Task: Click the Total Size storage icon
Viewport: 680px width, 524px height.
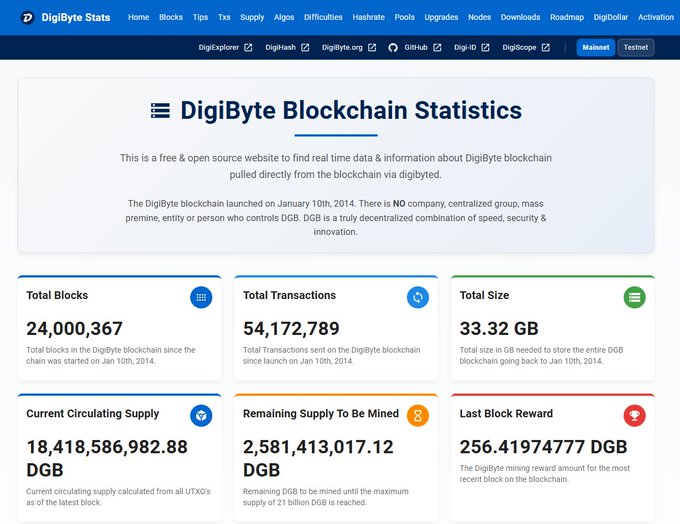Action: (634, 297)
